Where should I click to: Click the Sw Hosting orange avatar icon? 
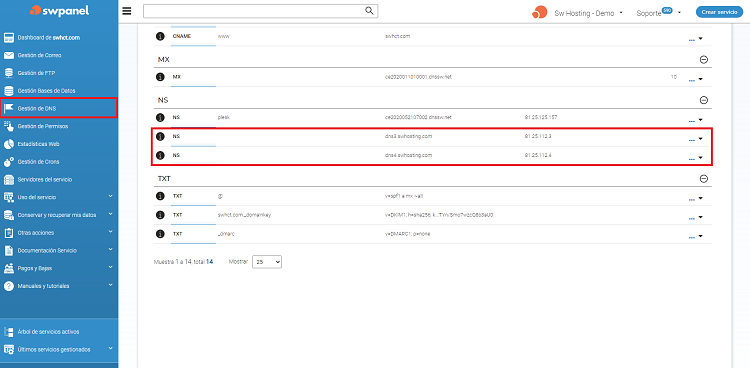click(539, 12)
